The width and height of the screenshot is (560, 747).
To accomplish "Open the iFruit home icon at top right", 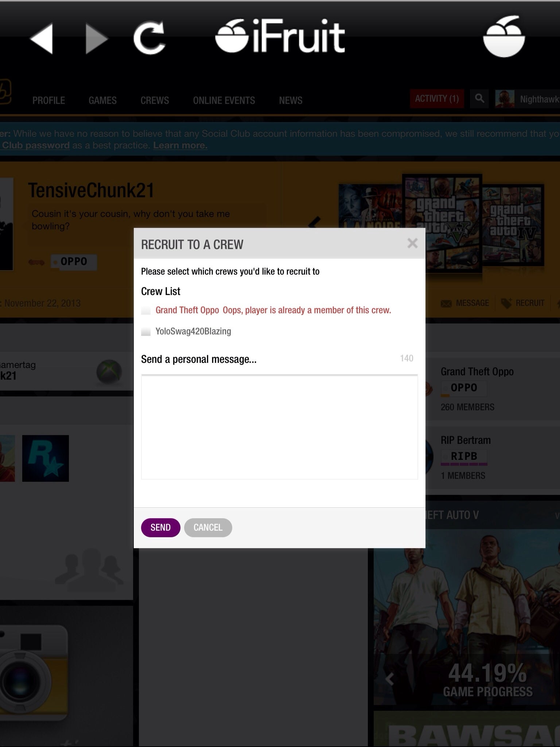I will tap(504, 36).
